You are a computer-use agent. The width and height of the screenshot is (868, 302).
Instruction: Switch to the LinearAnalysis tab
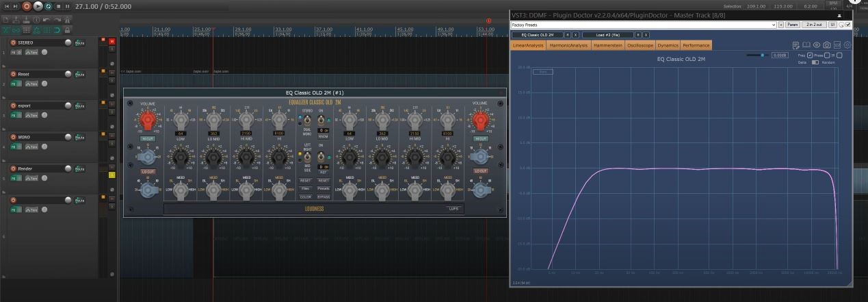pos(528,45)
